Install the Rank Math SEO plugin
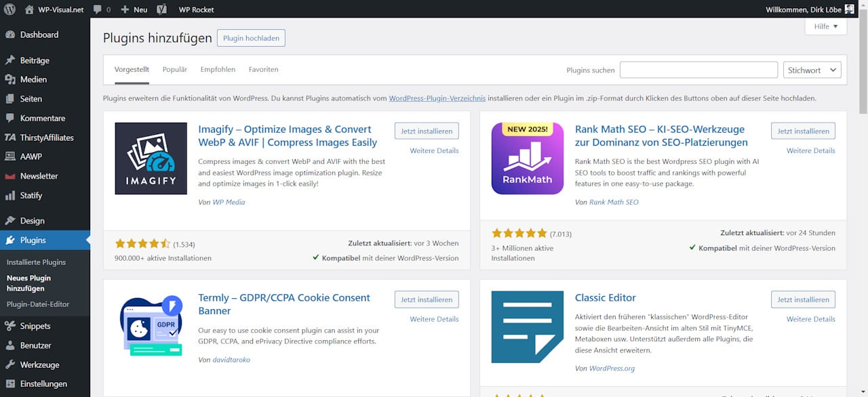This screenshot has height=397, width=868. click(803, 131)
